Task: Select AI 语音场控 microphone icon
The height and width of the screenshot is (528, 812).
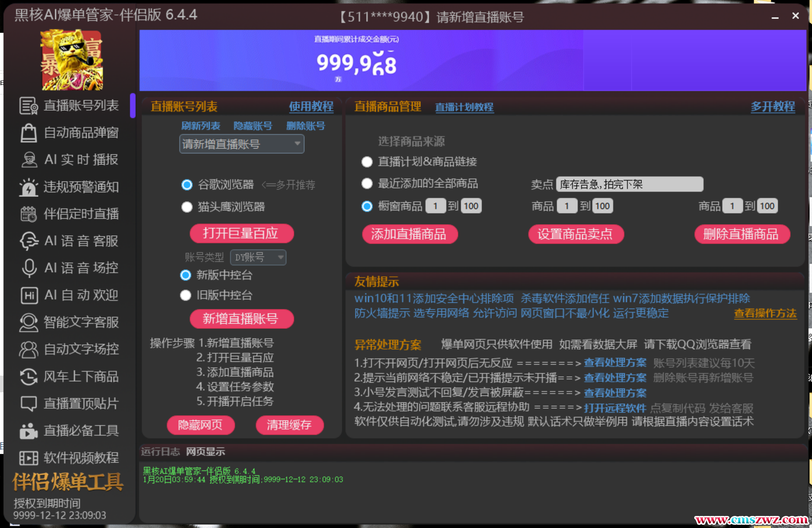Action: 29,268
